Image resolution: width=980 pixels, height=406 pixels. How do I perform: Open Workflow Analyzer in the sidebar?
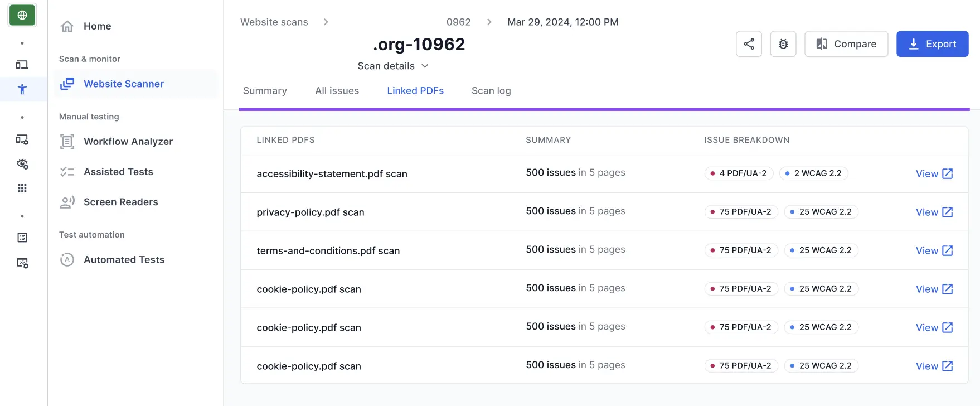point(128,142)
